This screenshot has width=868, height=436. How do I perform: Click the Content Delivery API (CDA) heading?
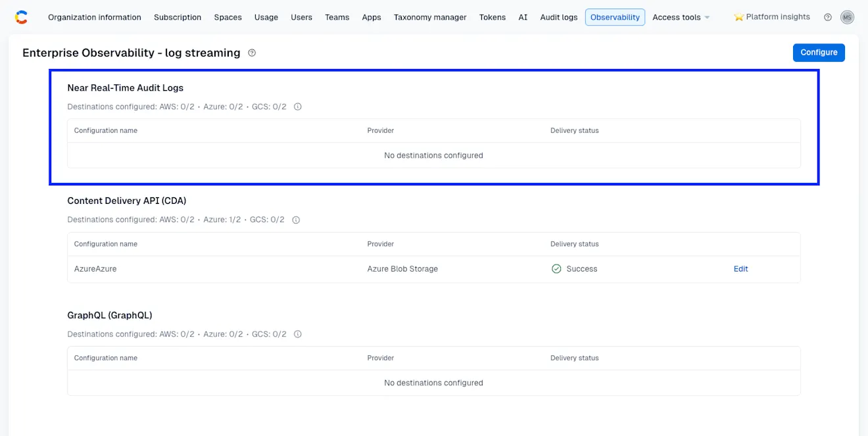click(127, 201)
